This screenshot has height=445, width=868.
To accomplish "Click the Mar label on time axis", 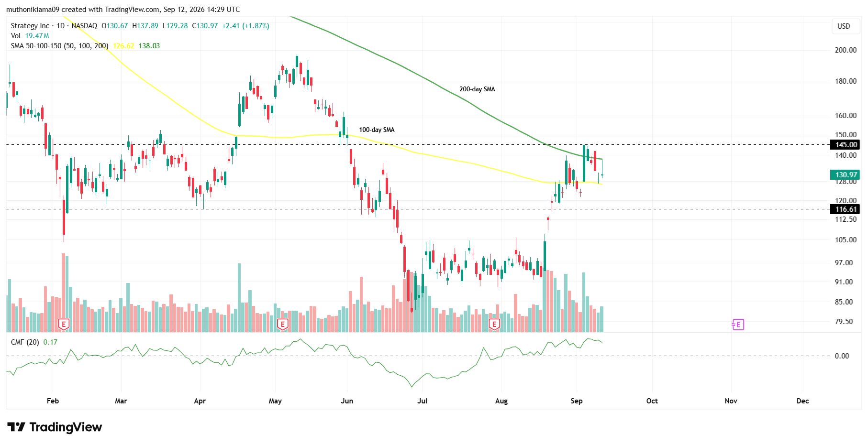I will click(121, 401).
